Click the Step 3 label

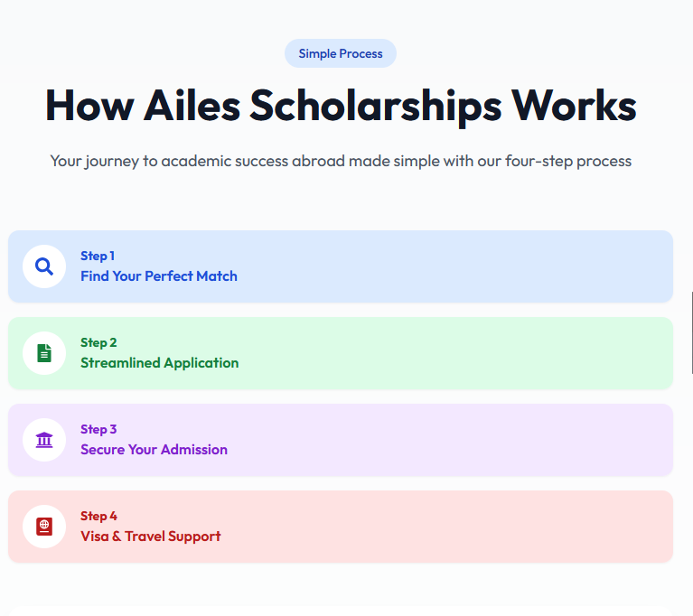click(98, 429)
